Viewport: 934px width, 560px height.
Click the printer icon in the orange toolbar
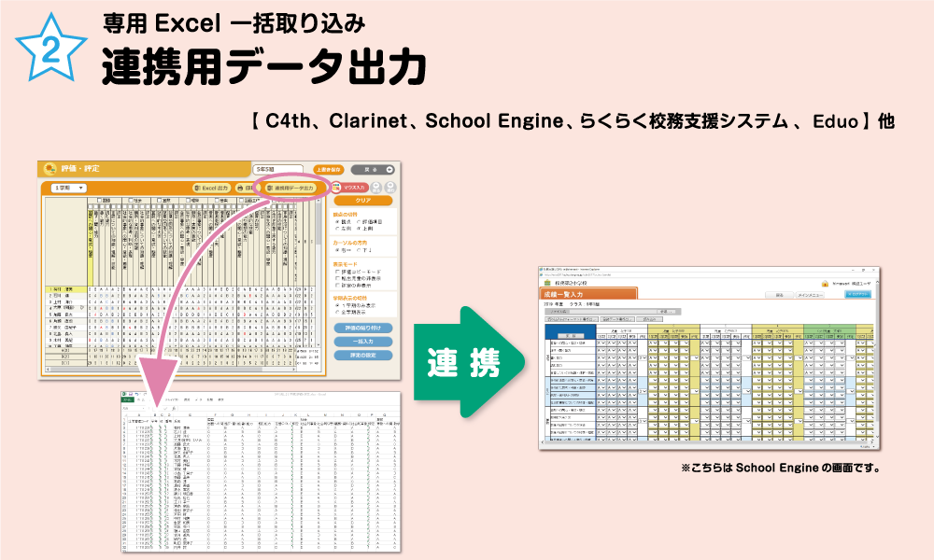240,188
